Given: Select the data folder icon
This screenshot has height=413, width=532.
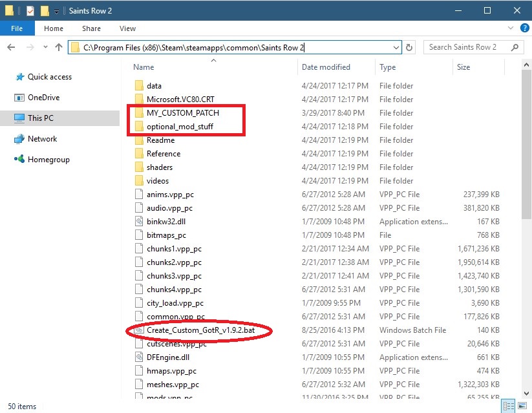Looking at the screenshot, I should (139, 85).
